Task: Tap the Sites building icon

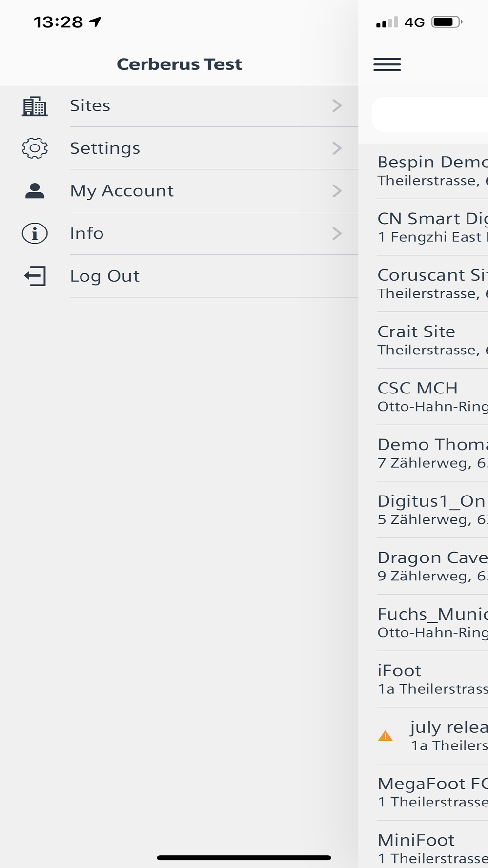Action: (35, 106)
